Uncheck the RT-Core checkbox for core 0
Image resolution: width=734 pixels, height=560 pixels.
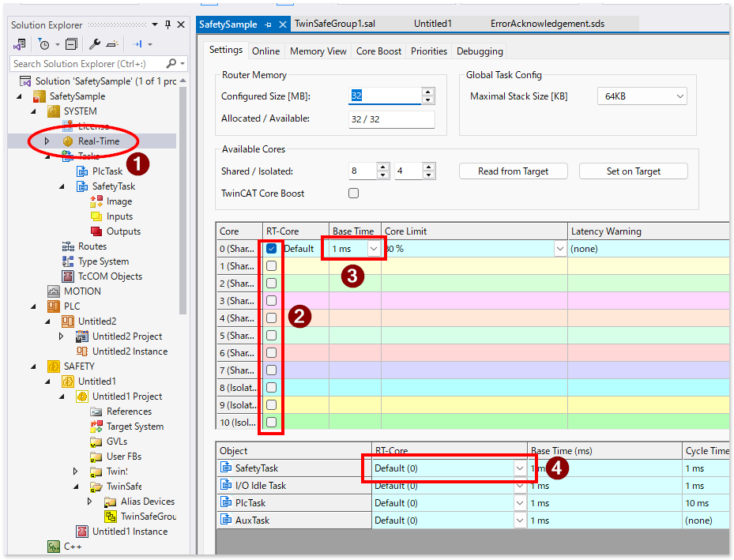click(x=271, y=249)
